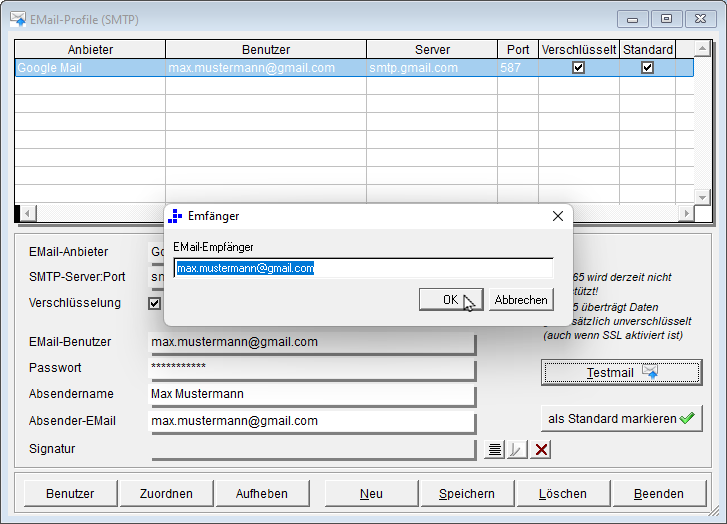Click the EMail-Profile window title icon

[18, 19]
